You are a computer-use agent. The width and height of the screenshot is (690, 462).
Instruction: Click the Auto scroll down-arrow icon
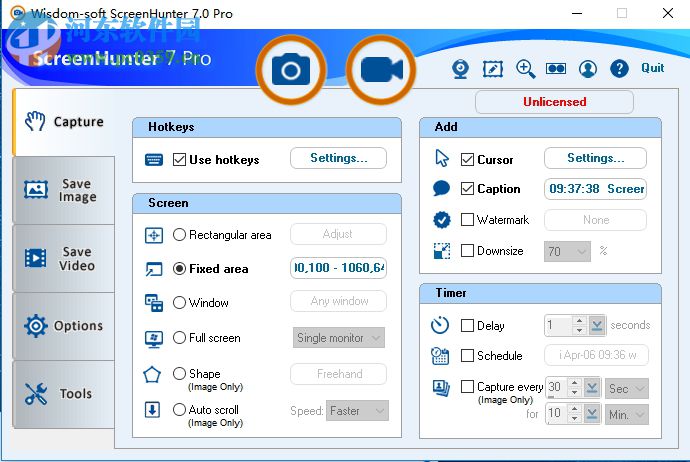[x=152, y=410]
